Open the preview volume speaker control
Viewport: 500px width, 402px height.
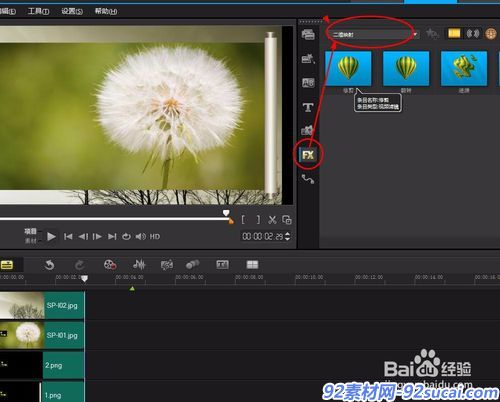click(x=141, y=237)
